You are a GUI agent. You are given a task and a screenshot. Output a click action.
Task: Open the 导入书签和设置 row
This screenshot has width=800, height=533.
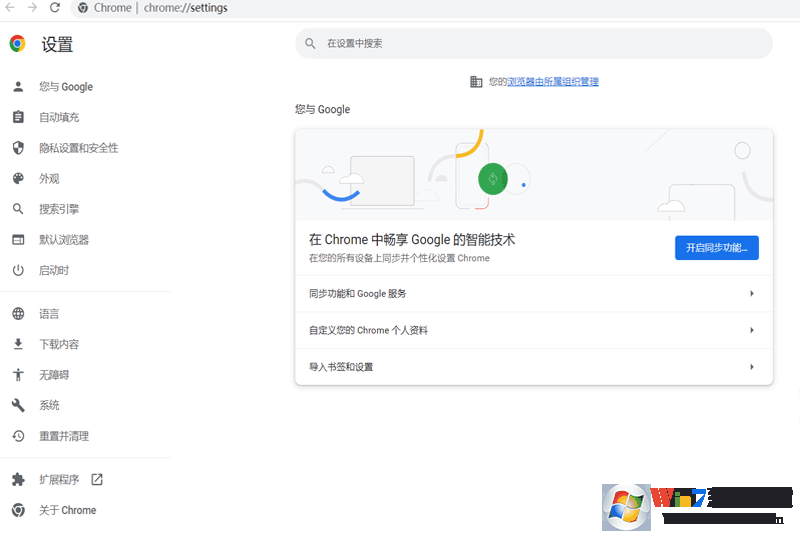point(534,367)
